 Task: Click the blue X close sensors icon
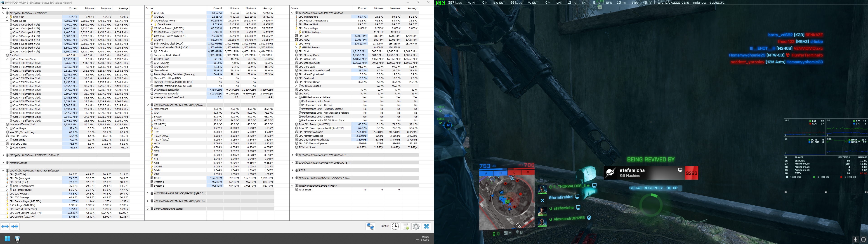coord(427,226)
